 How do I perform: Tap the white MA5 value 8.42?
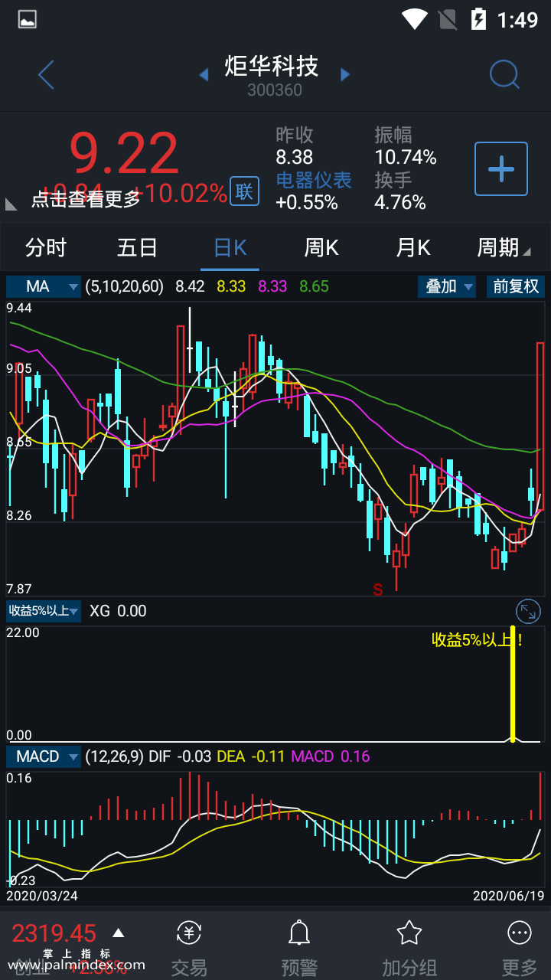(x=190, y=286)
